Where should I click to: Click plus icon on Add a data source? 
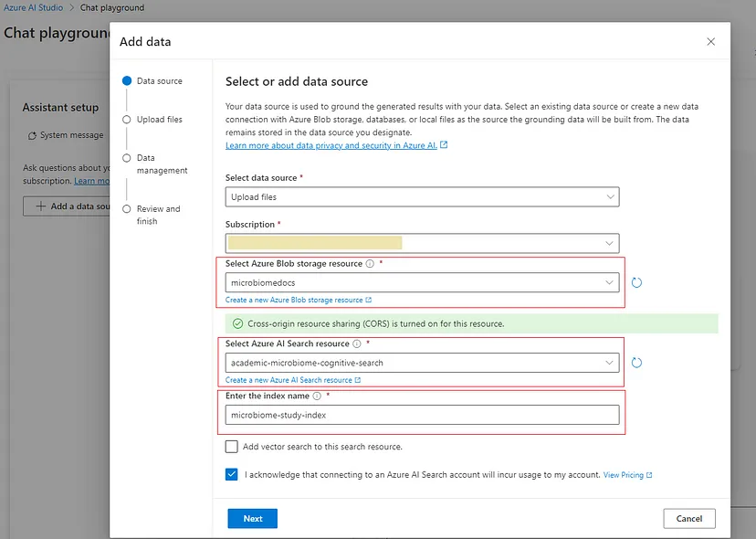pos(41,206)
